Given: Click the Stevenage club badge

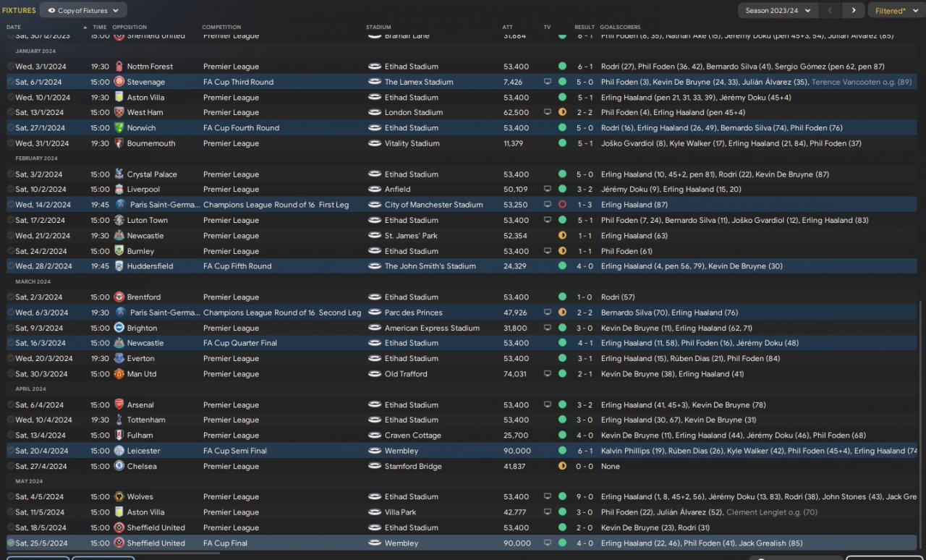Looking at the screenshot, I should 119,82.
